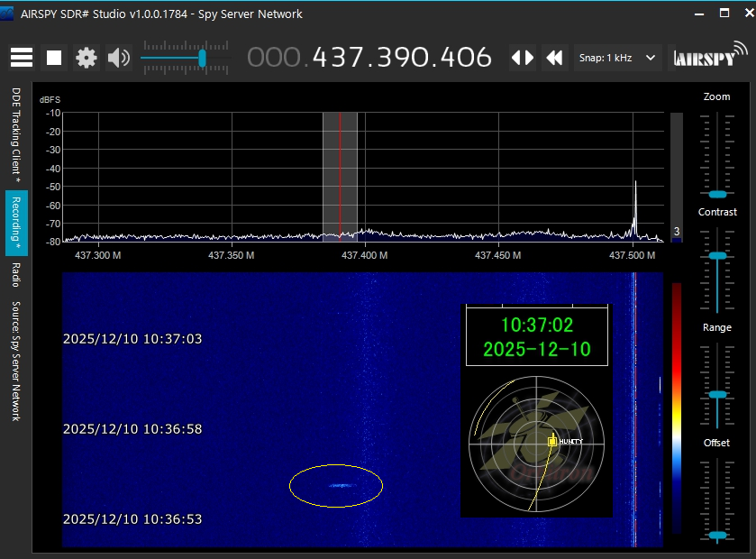
Task: Move the Offset slider handle
Action: coord(717,536)
